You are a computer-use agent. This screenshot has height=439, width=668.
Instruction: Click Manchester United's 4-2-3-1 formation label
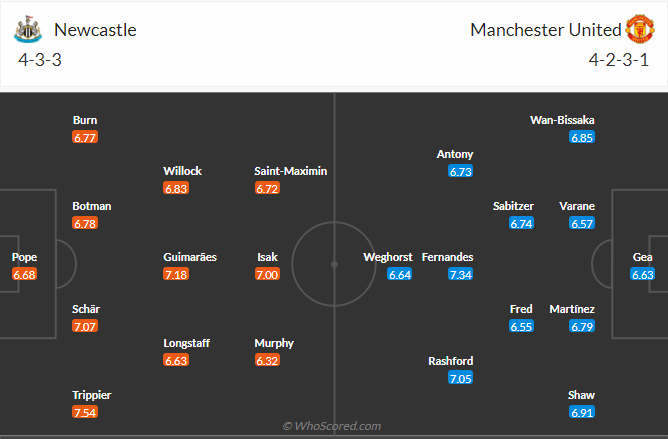(x=620, y=60)
